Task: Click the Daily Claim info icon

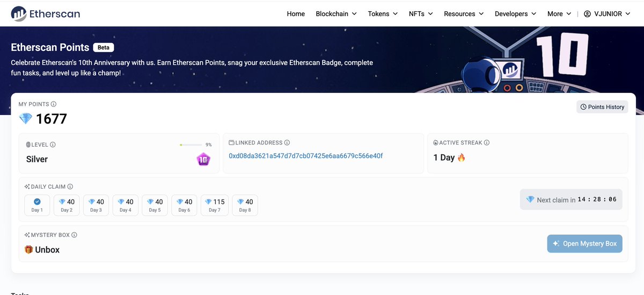Action: 70,186
